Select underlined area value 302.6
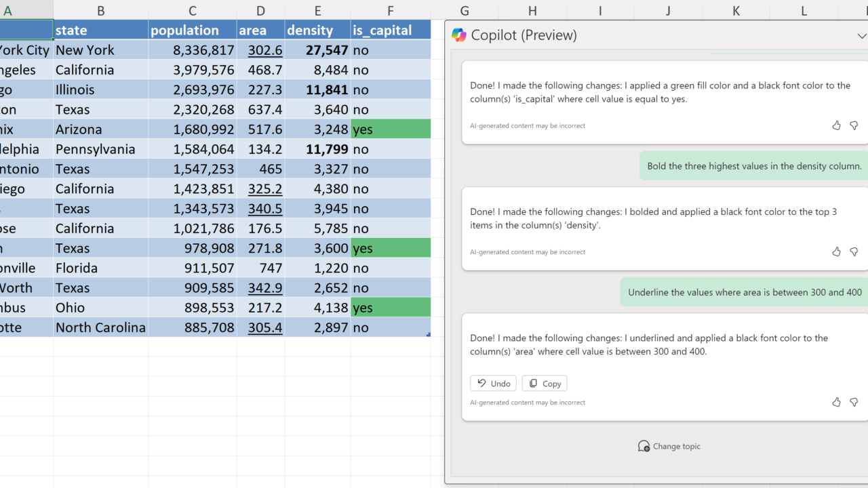This screenshot has height=488, width=868. (260, 50)
